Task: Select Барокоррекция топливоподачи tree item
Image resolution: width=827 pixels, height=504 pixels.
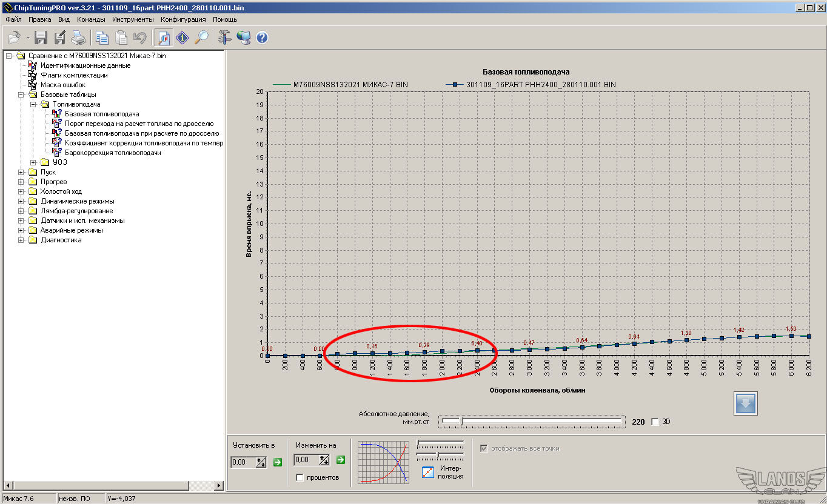Action: tap(113, 153)
